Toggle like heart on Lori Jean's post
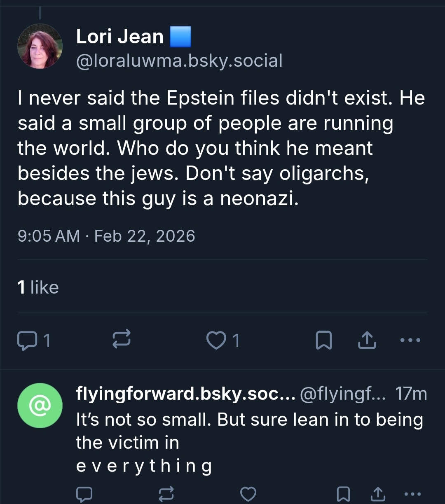Viewport: 445px width, 504px height. point(216,341)
